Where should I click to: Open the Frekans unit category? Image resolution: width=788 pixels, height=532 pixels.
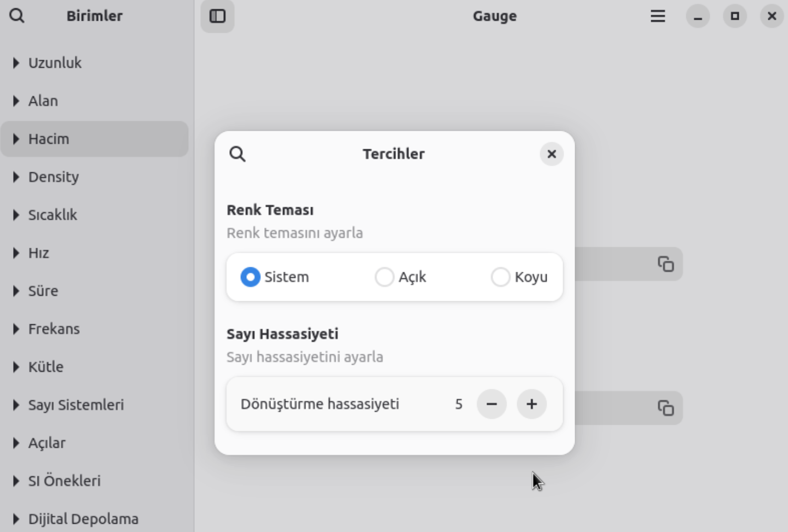click(x=54, y=329)
